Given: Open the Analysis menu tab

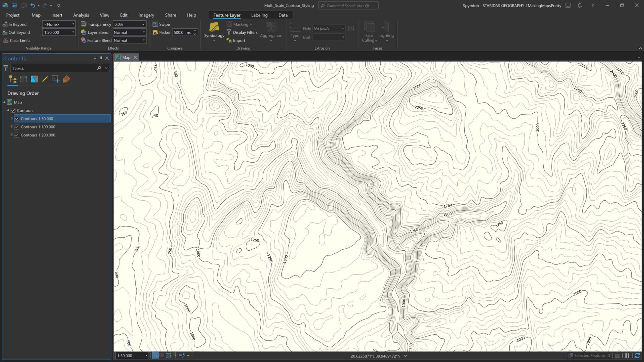Looking at the screenshot, I should (x=81, y=15).
